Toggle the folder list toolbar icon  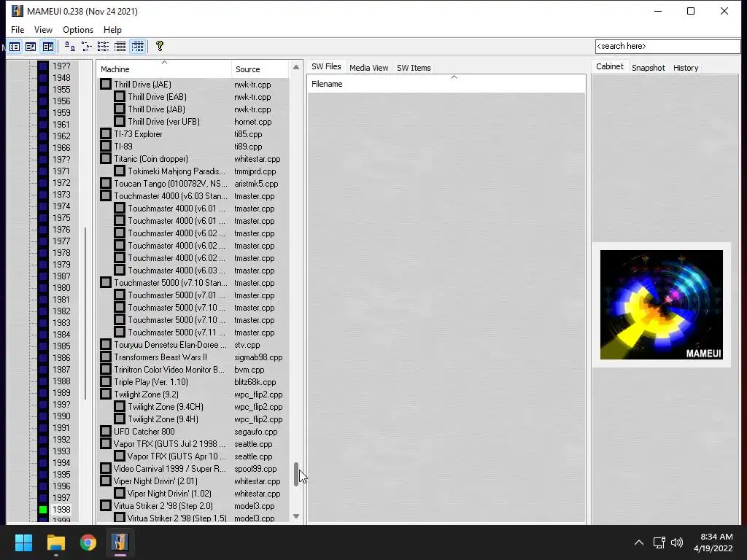(x=15, y=47)
